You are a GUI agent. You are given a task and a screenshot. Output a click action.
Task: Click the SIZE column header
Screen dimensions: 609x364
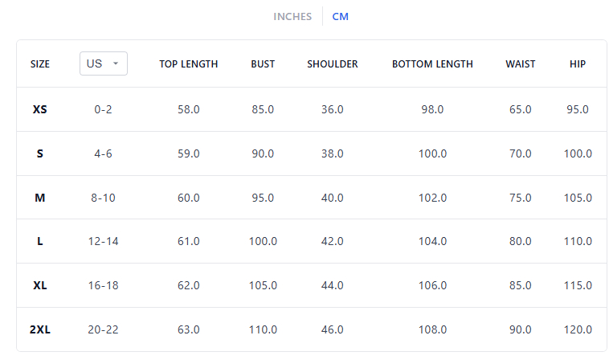(40, 64)
